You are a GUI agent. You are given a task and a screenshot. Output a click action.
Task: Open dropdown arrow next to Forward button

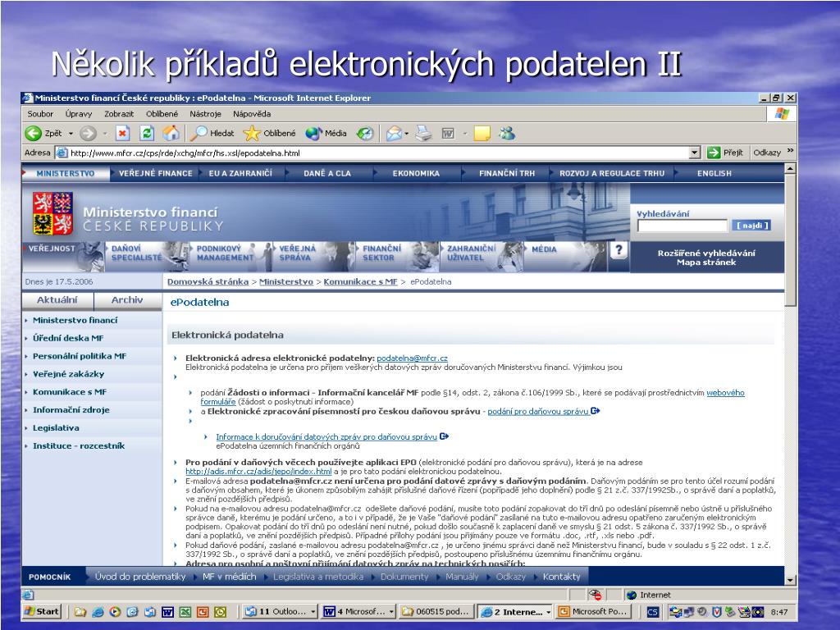coord(105,134)
